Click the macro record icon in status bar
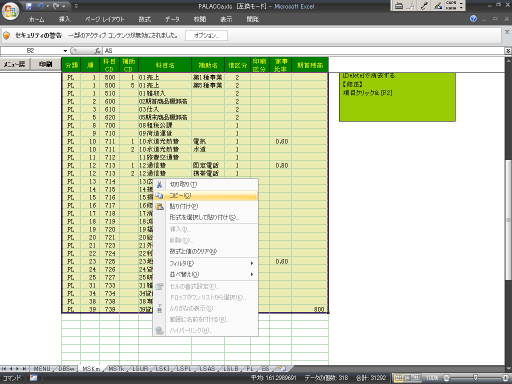Image resolution: width=512 pixels, height=384 pixels. 34,378
